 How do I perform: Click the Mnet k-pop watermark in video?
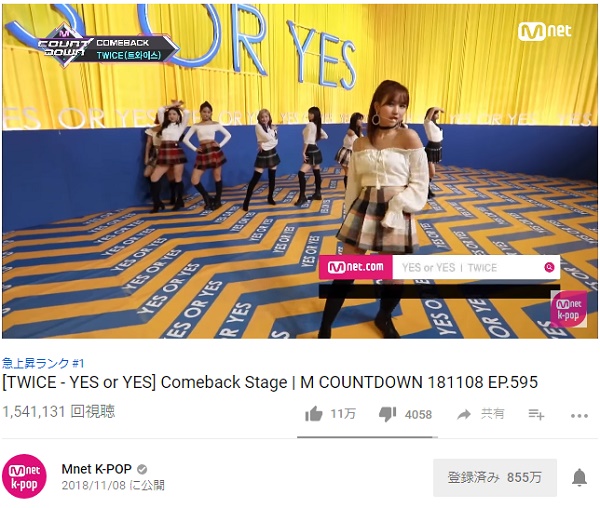(568, 309)
